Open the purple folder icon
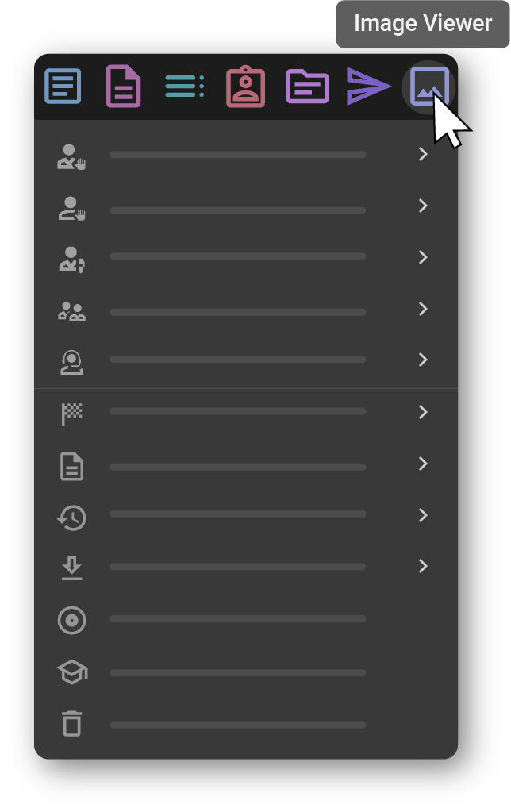Viewport: 511px width, 812px height. 307,87
